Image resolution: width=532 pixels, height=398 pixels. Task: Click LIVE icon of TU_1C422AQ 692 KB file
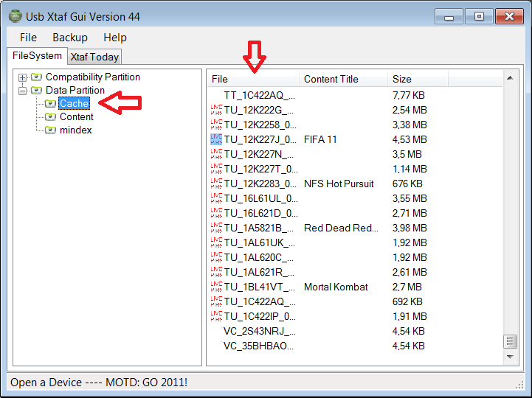click(x=216, y=301)
